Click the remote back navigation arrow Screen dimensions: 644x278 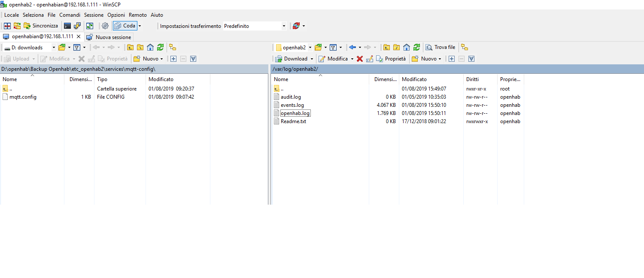(x=352, y=47)
